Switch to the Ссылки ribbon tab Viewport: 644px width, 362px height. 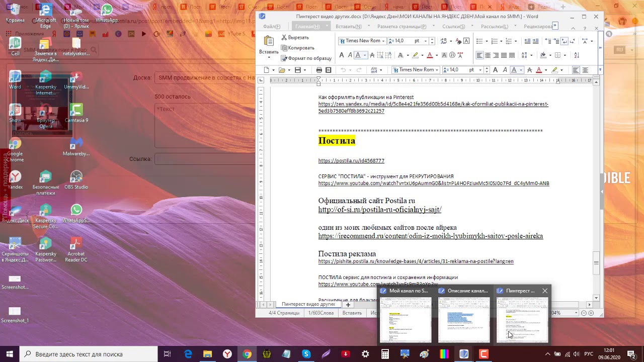click(x=453, y=26)
